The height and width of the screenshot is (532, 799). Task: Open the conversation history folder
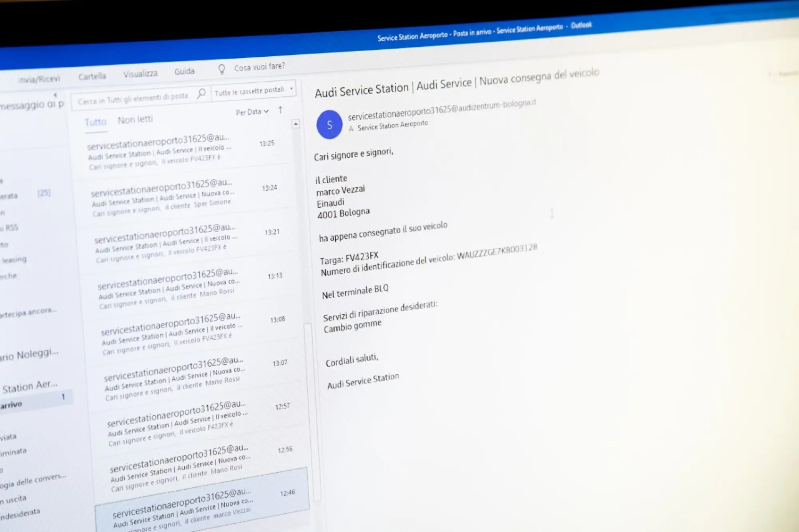pyautogui.click(x=33, y=480)
